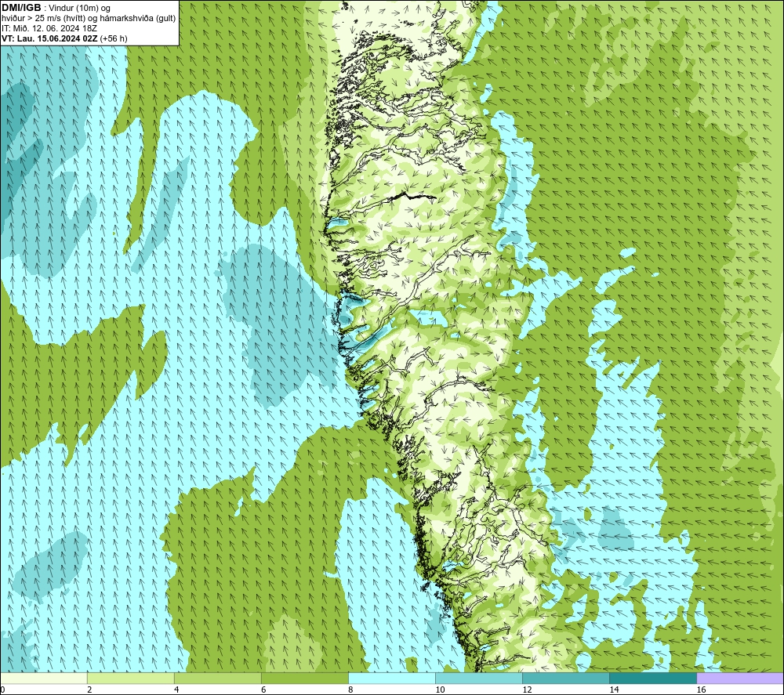Click the 2–4 m/s light green legend swatch

click(x=131, y=678)
